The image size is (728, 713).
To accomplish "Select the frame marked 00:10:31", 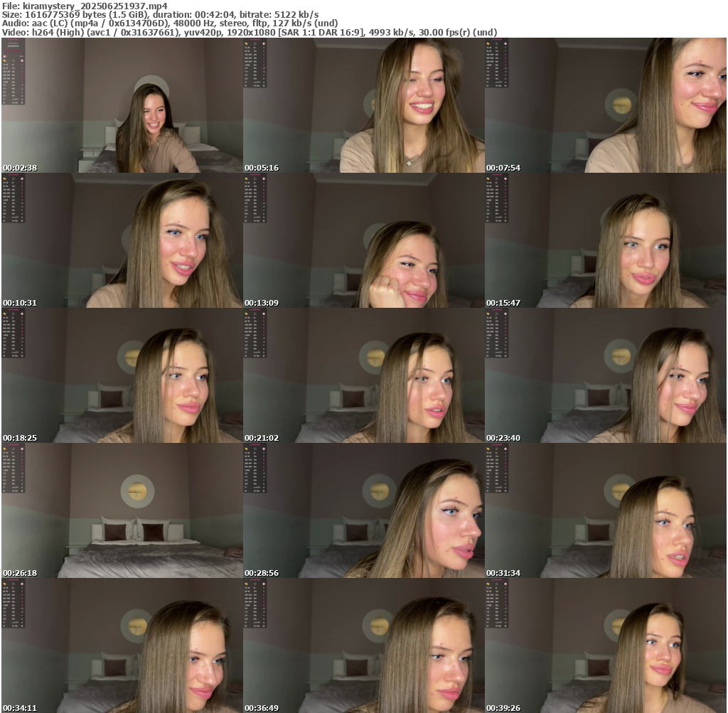I will click(x=122, y=240).
